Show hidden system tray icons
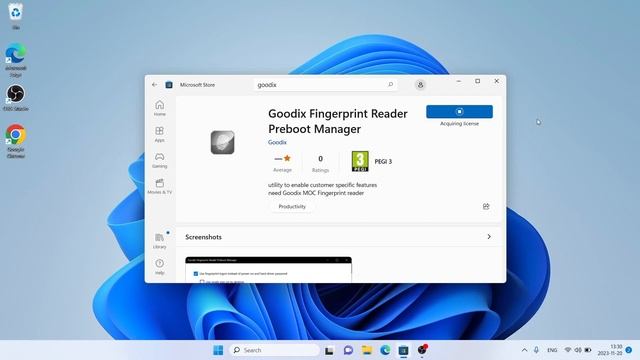The image size is (640, 360). point(524,350)
